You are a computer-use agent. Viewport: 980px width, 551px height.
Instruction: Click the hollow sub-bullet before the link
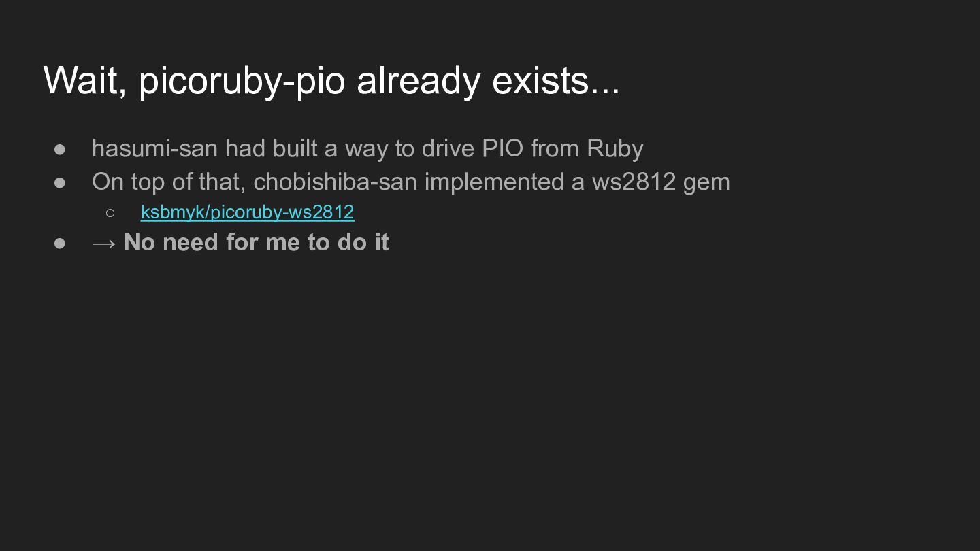pos(110,213)
